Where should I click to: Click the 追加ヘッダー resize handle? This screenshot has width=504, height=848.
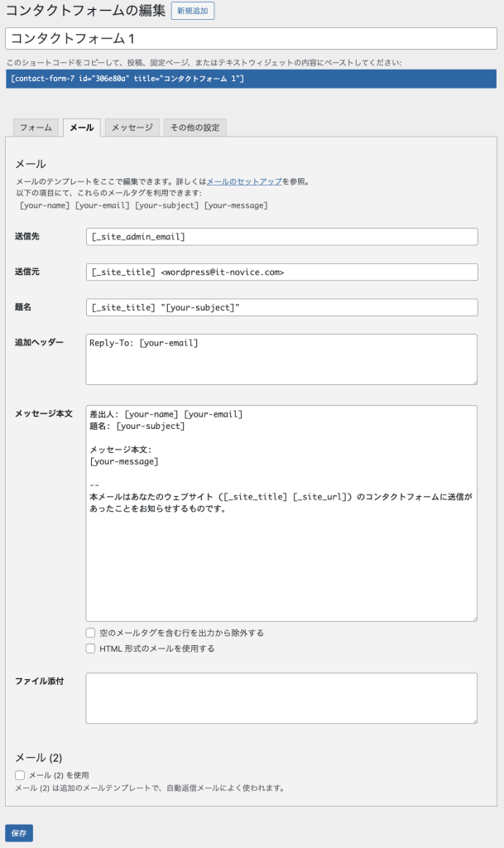tap(474, 381)
